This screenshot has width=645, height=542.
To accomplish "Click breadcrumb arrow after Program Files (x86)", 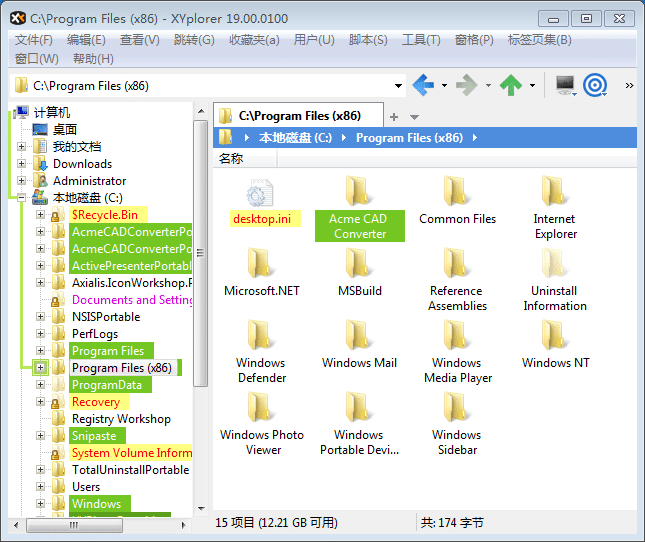I will pos(475,138).
